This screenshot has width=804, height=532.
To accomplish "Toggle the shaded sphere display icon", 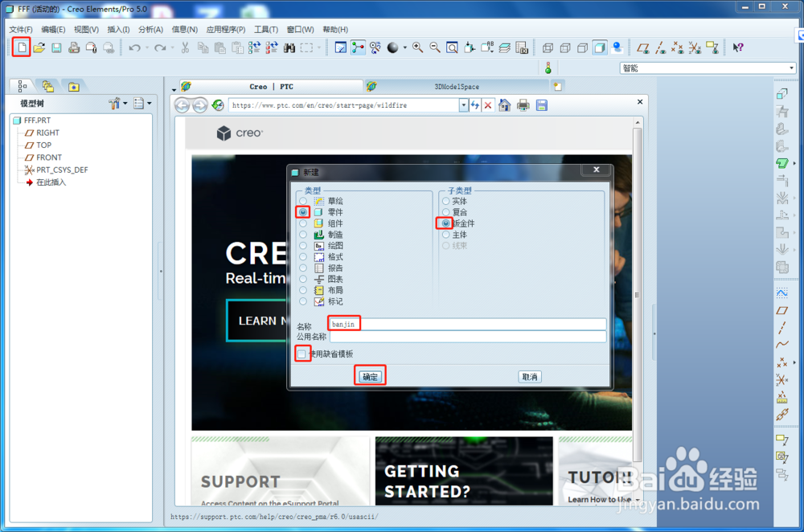I will [x=393, y=47].
